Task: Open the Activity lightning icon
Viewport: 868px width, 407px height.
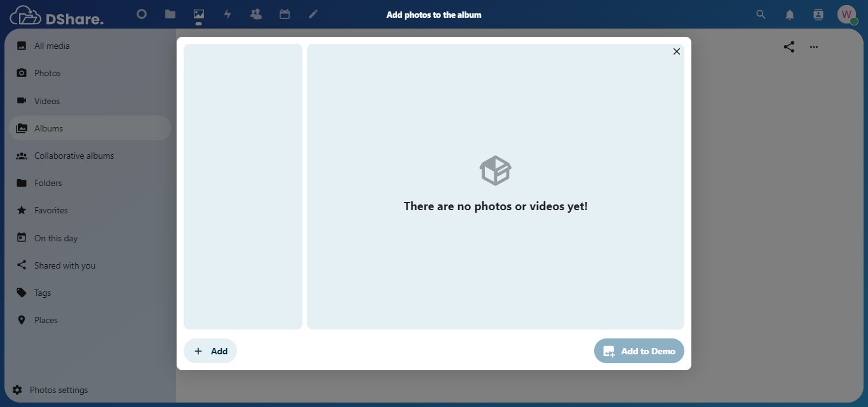Action: tap(227, 15)
